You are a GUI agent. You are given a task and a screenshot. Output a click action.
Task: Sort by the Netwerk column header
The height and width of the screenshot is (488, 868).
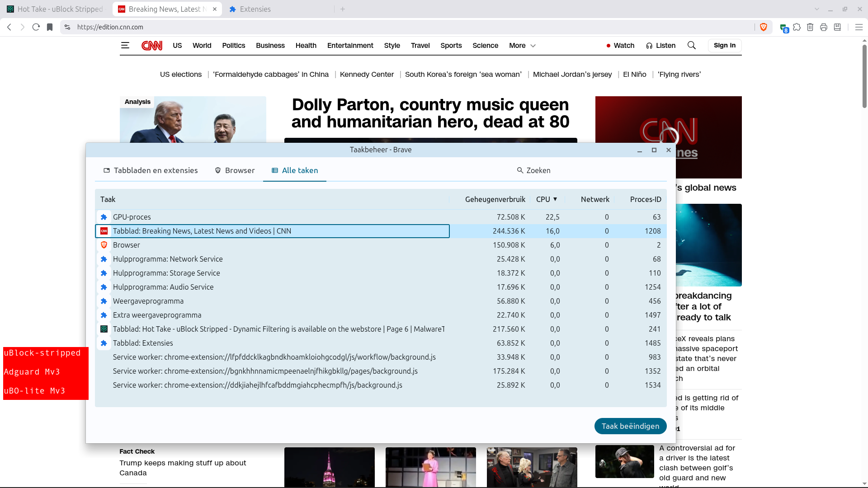pos(595,199)
